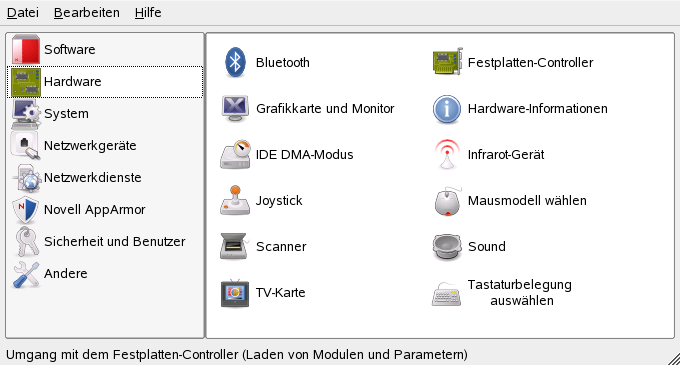Select the Joystick icon
680x365 pixels.
[235, 200]
